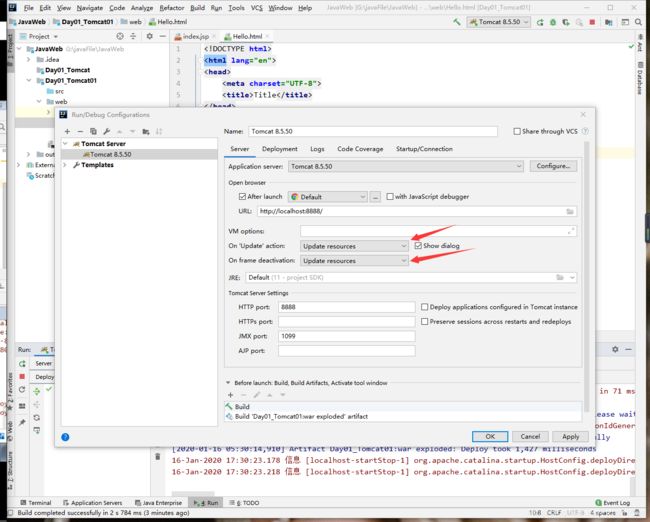This screenshot has width=650, height=522.
Task: Click the Configure... button
Action: click(x=553, y=166)
